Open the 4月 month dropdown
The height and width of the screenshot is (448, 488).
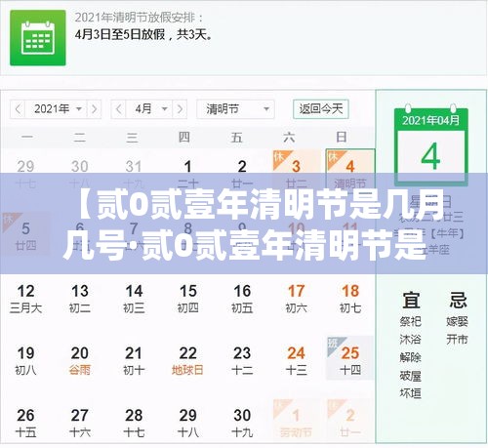pyautogui.click(x=149, y=109)
